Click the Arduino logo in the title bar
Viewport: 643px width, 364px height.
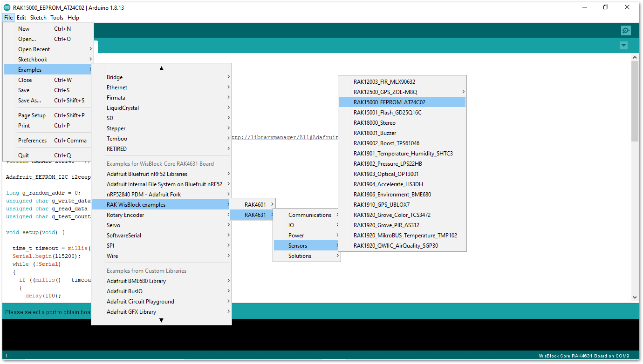[7, 7]
